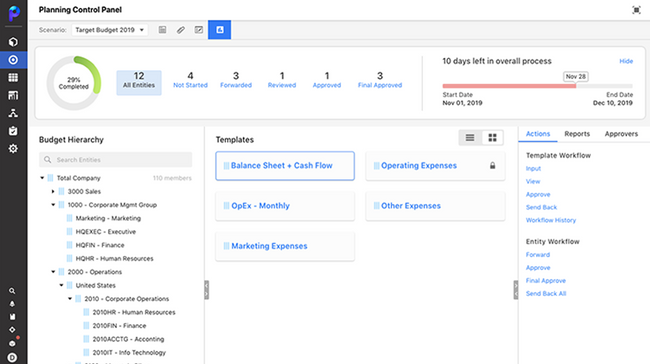Switch to the Reports tab
Image resolution: width=650 pixels, height=364 pixels.
(577, 134)
